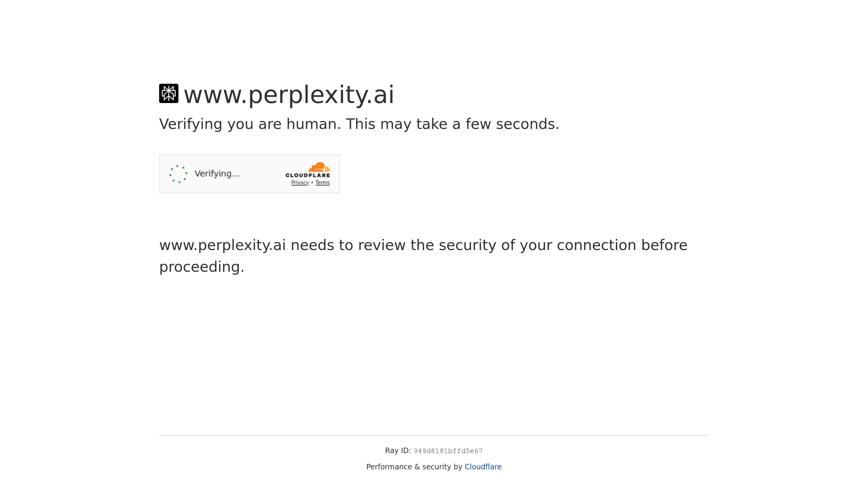
Task: Click empty middle area of verification widget
Action: point(262,174)
